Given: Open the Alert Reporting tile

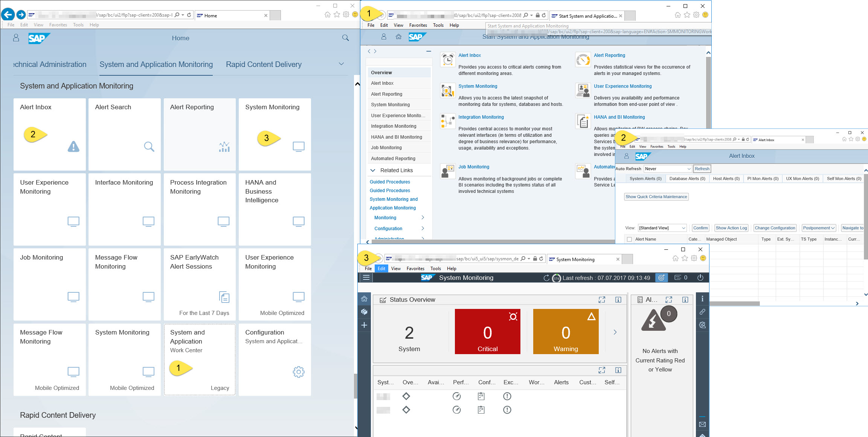Looking at the screenshot, I should pyautogui.click(x=200, y=134).
